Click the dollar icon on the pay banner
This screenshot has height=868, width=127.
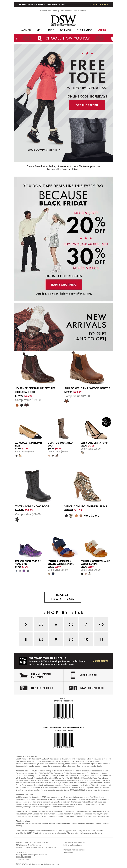(x=40, y=38)
